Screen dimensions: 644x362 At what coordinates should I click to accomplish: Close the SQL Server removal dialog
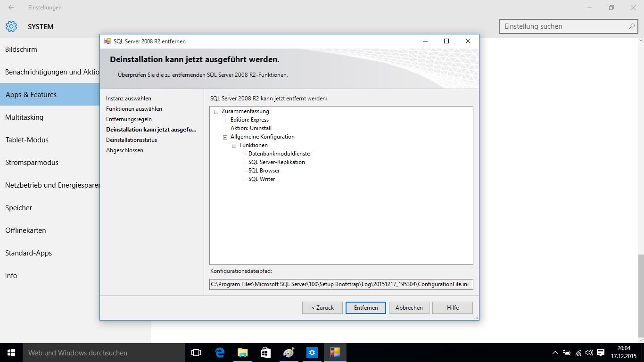pos(468,41)
